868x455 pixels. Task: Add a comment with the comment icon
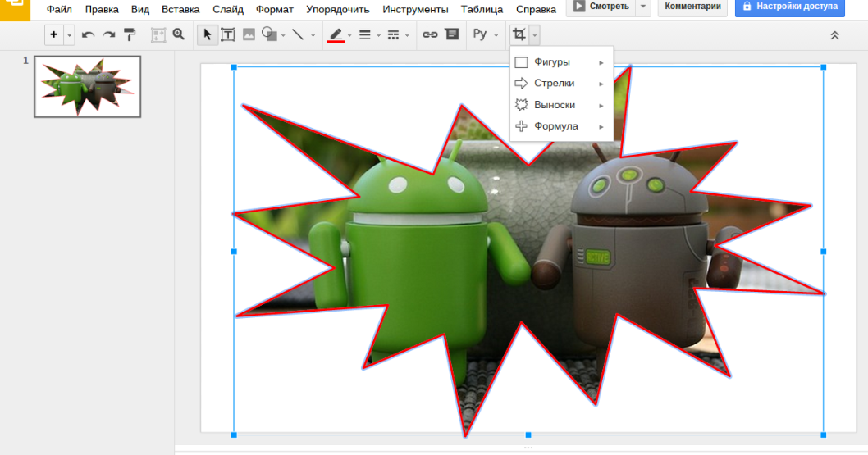point(452,34)
